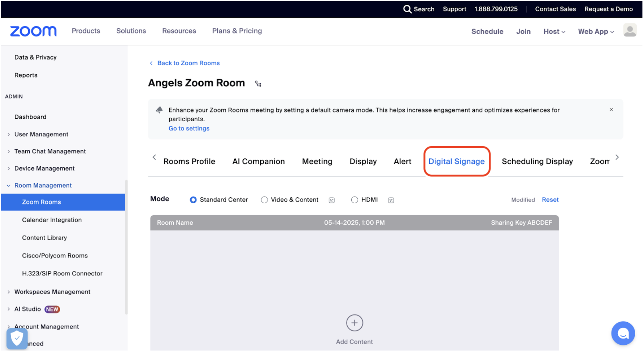The width and height of the screenshot is (644, 352).
Task: Select the Video & Content mode
Action: click(264, 200)
